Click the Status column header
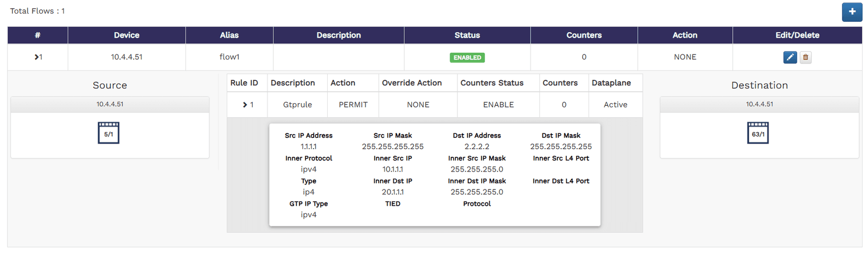The height and width of the screenshot is (254, 868). point(467,35)
